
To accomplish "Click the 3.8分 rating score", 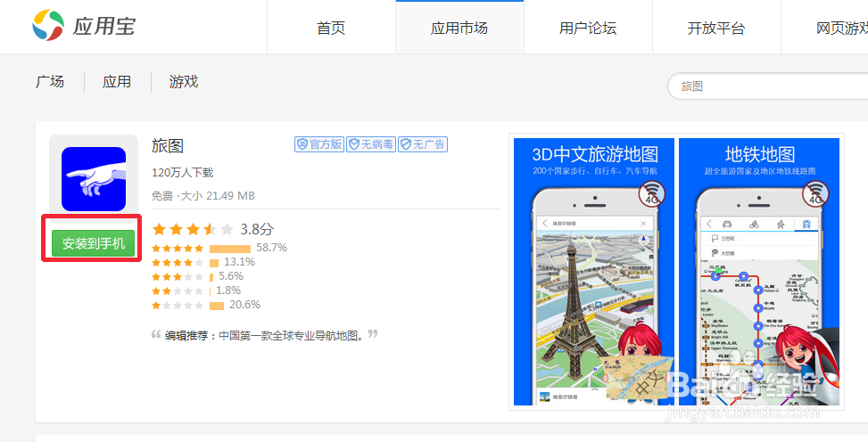I will [x=257, y=229].
